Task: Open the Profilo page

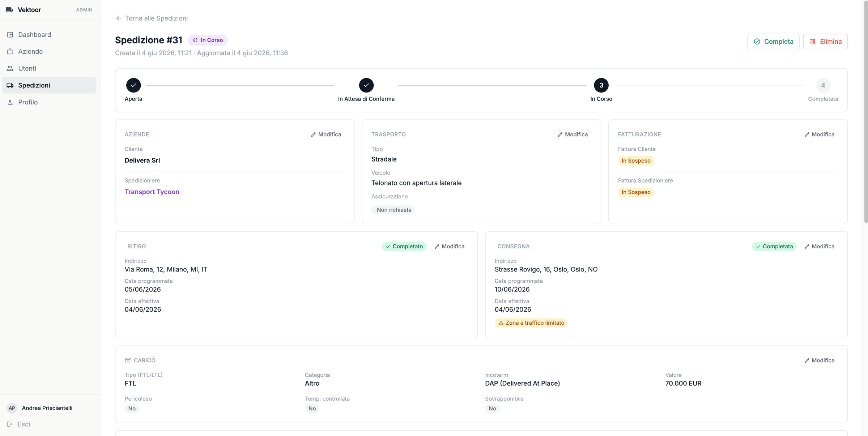Action: click(49, 102)
